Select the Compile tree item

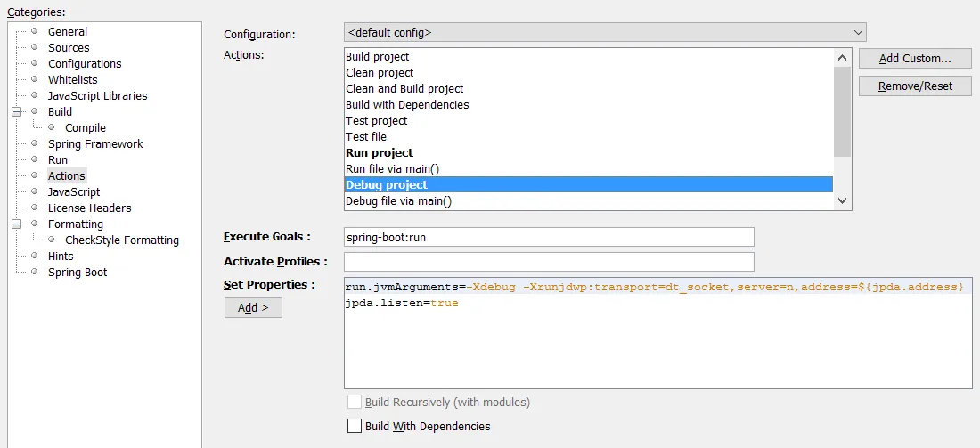point(86,128)
